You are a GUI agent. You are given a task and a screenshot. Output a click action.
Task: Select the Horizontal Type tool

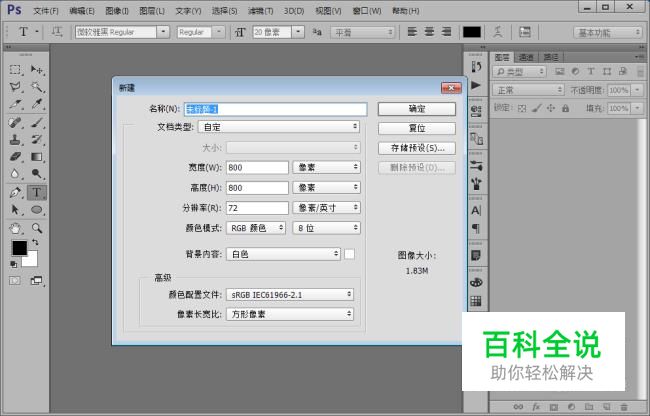[37, 193]
